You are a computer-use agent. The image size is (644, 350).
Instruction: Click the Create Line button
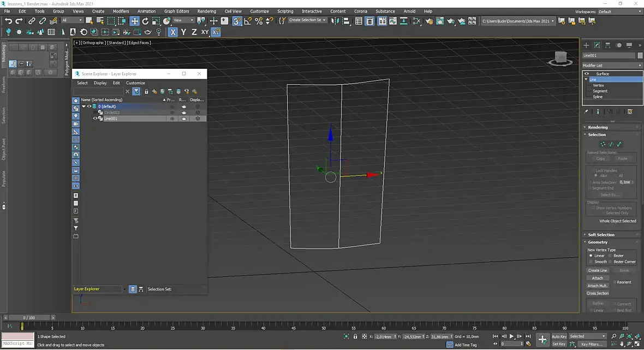point(597,270)
